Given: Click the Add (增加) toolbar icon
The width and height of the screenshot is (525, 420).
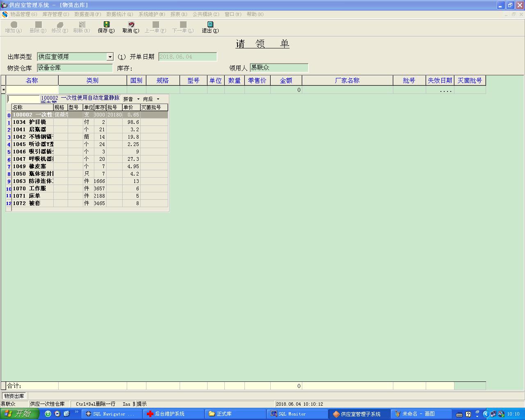Looking at the screenshot, I should coord(14,25).
